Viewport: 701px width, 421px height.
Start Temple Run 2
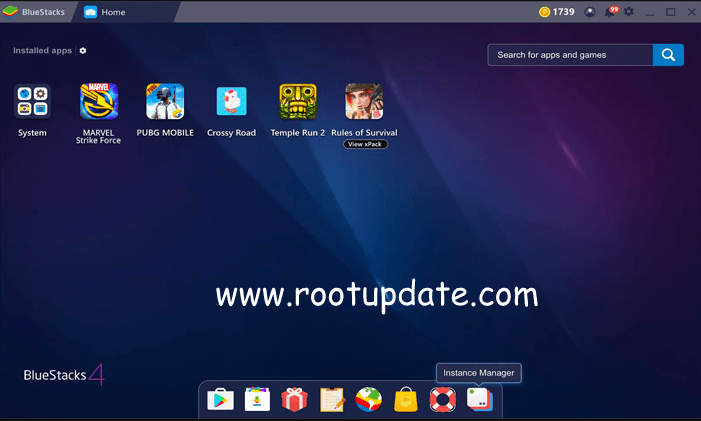coord(298,101)
